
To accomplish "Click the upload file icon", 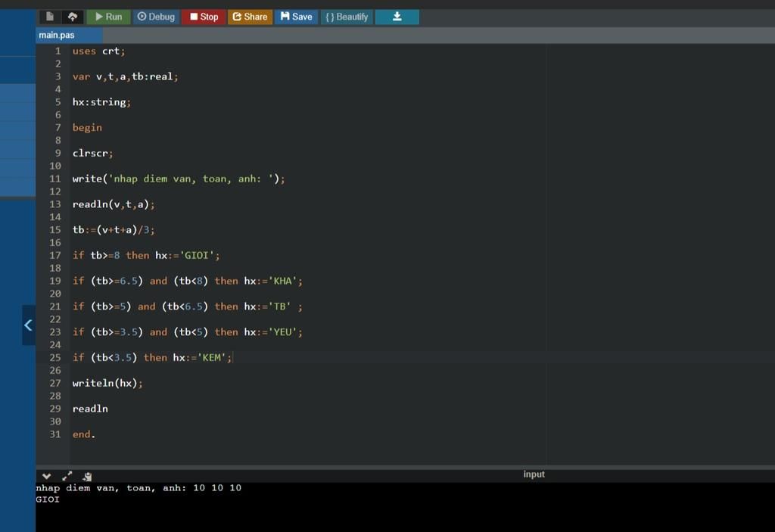I will click(x=73, y=17).
